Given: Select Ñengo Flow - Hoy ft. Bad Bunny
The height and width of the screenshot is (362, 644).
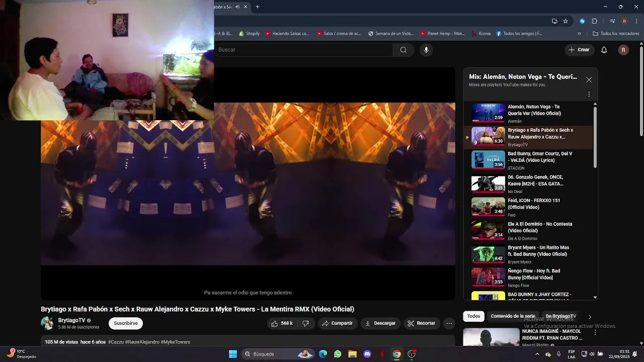Looking at the screenshot, I should pyautogui.click(x=534, y=274).
